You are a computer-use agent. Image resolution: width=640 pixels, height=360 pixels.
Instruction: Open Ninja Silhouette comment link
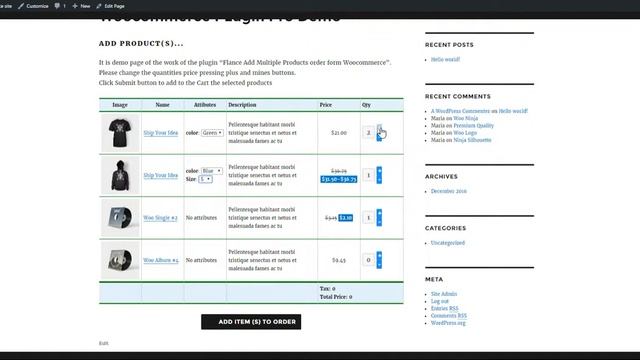point(472,140)
